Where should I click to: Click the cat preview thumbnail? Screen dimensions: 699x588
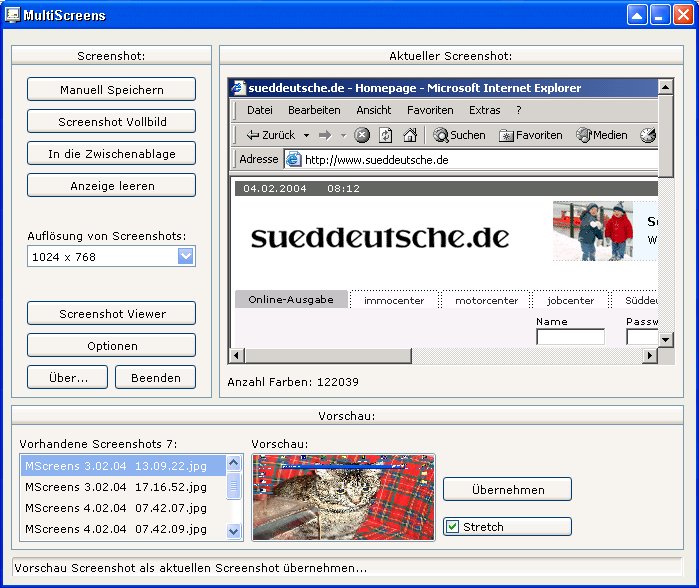point(343,498)
